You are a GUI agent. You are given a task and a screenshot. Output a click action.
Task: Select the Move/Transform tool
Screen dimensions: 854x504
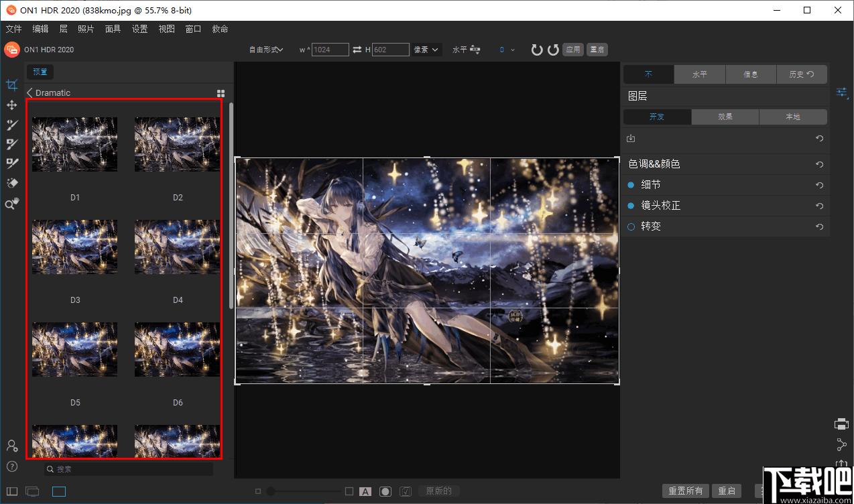click(x=11, y=105)
